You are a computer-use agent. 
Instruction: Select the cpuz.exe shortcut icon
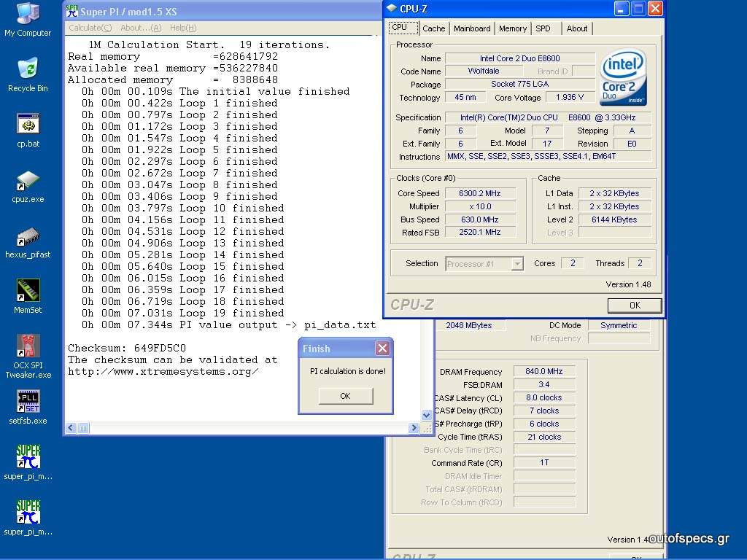pos(28,186)
